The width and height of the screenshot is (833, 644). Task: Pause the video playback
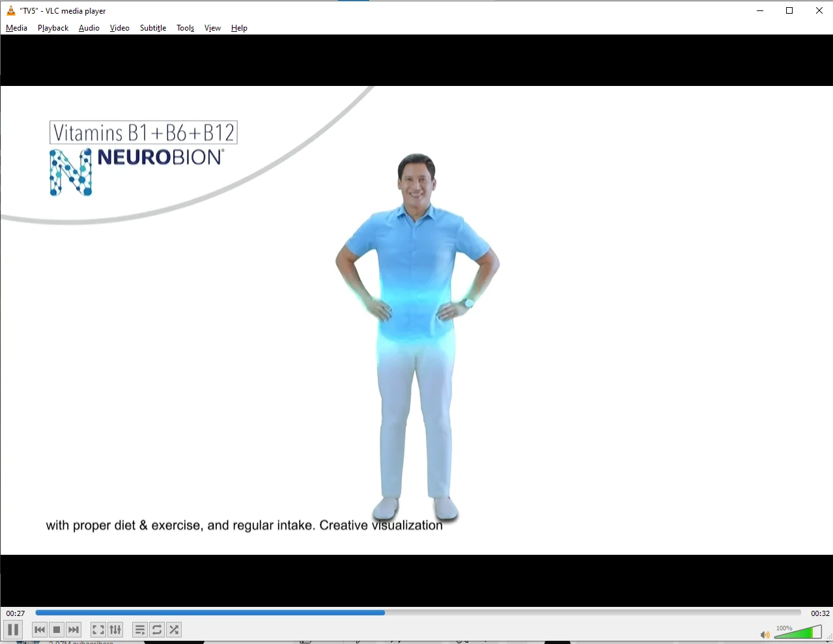[x=13, y=630]
